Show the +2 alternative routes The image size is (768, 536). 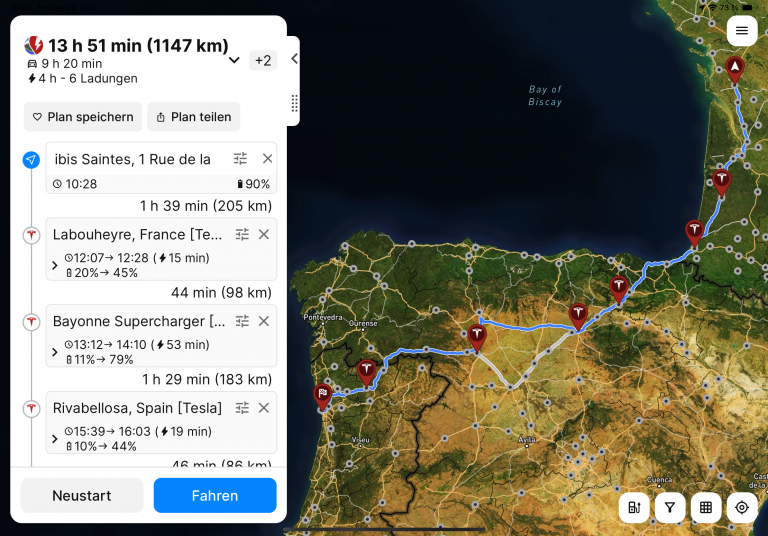(x=263, y=60)
